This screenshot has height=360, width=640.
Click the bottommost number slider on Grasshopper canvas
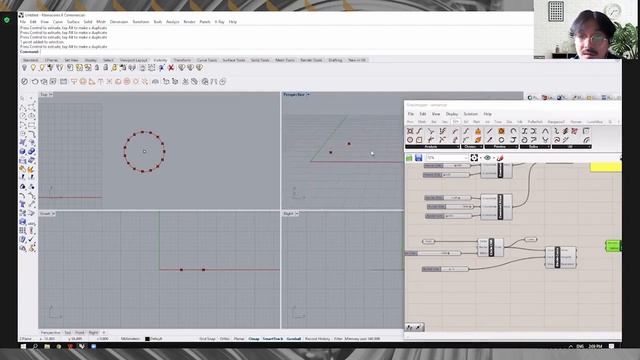pos(445,269)
